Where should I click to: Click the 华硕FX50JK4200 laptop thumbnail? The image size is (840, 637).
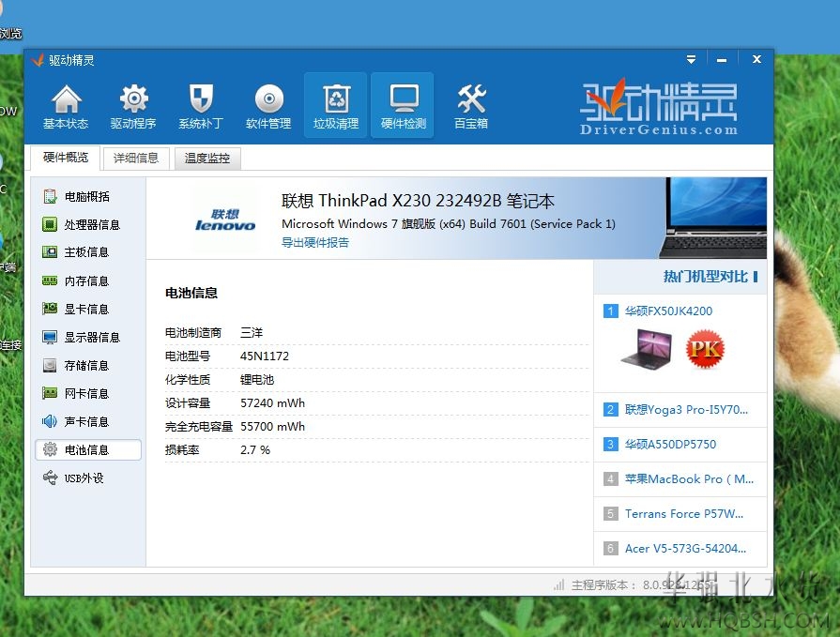647,350
